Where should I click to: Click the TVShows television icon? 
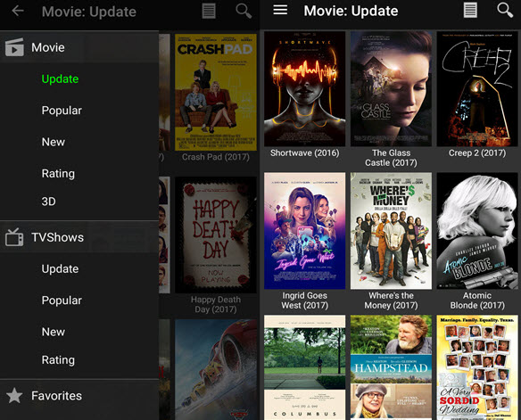[14, 237]
